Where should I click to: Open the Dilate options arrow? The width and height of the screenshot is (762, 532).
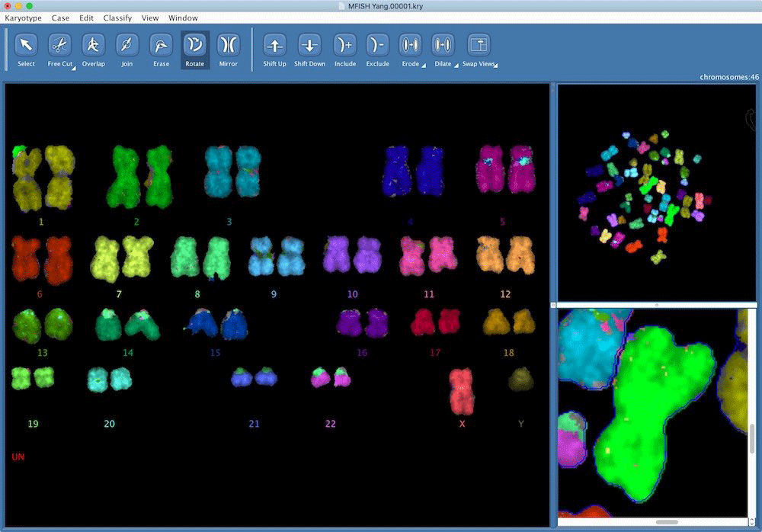(x=456, y=67)
